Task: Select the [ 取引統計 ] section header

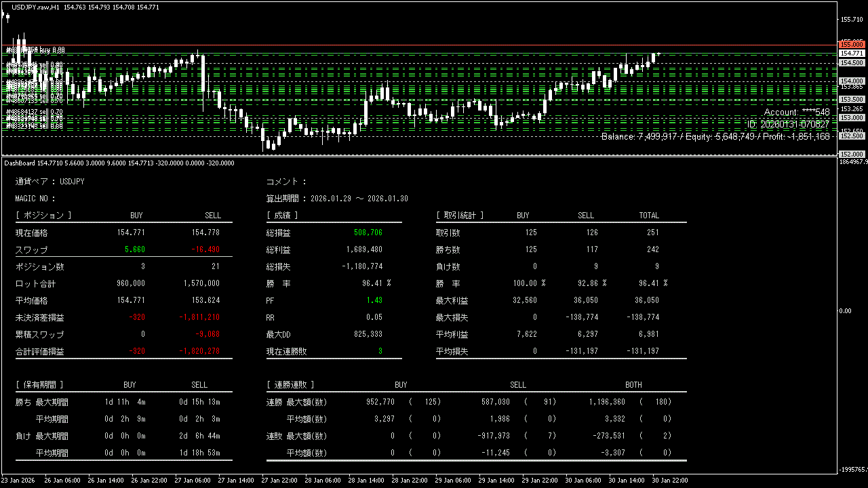Action: coord(460,216)
